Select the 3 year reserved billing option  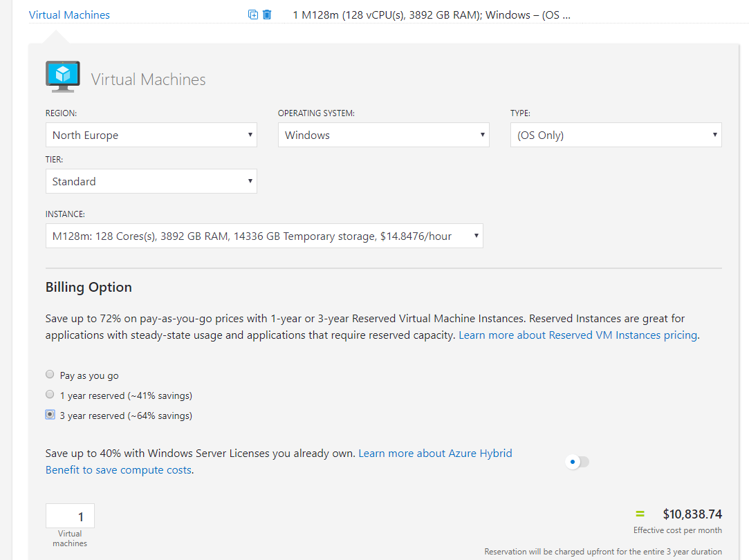50,415
